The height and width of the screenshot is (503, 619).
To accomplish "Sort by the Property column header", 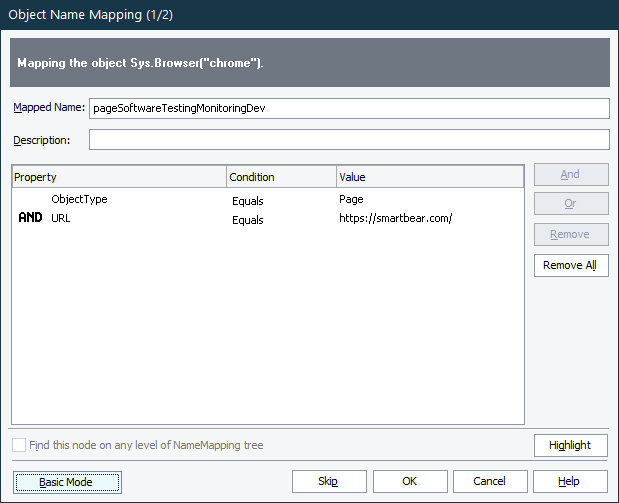I will (118, 177).
